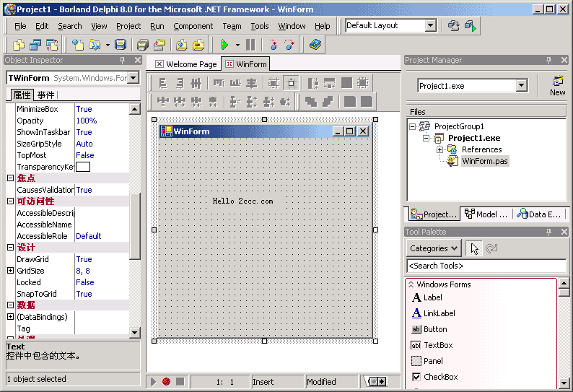Click the Set Debug Desktop icon

pyautogui.click(x=471, y=25)
